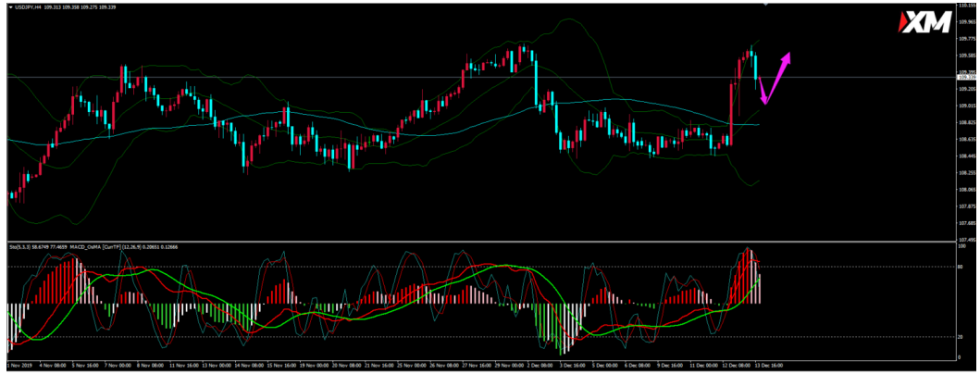This screenshot has height=374, width=980.
Task: Click the chart shift triangle marker on top edge
Action: (x=763, y=4)
